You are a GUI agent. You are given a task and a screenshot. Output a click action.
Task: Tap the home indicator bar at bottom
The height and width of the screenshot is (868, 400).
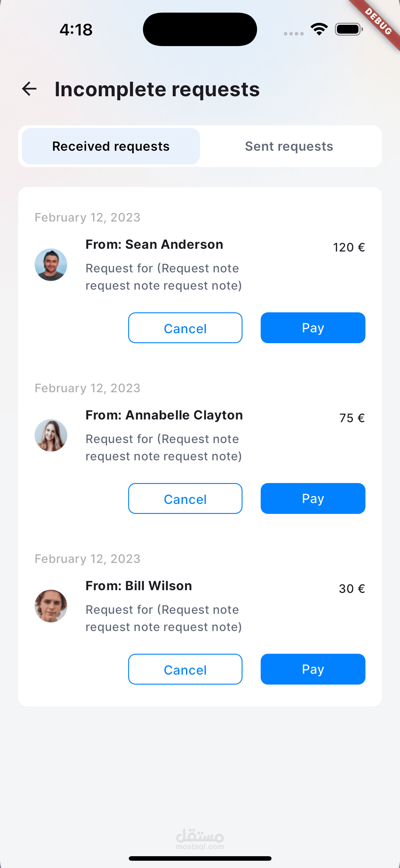(200, 858)
